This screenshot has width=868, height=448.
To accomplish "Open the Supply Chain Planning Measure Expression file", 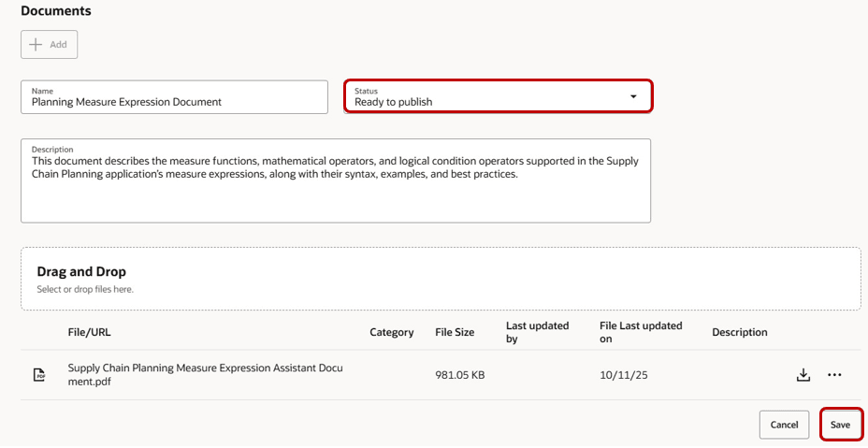I will (205, 375).
